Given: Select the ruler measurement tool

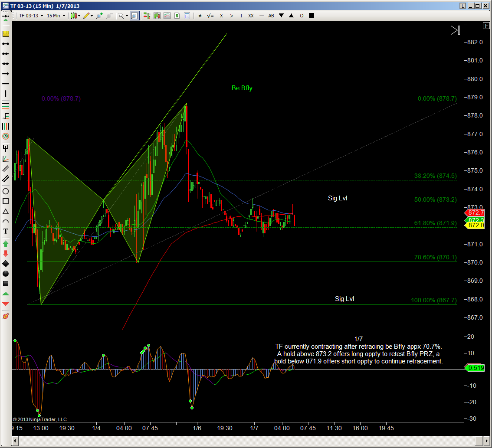Looking at the screenshot, I should coord(6,34).
